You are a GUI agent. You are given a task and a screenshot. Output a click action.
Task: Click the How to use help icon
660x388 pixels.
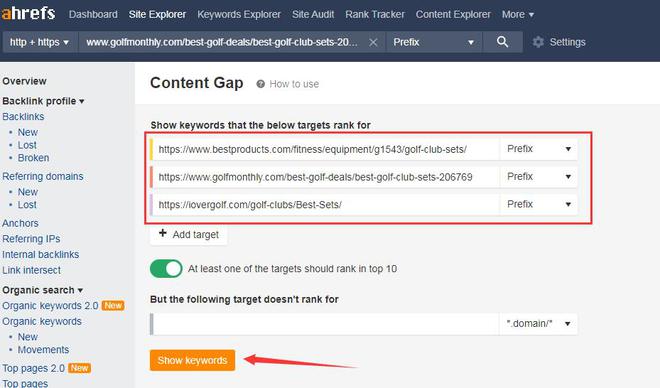pyautogui.click(x=261, y=84)
